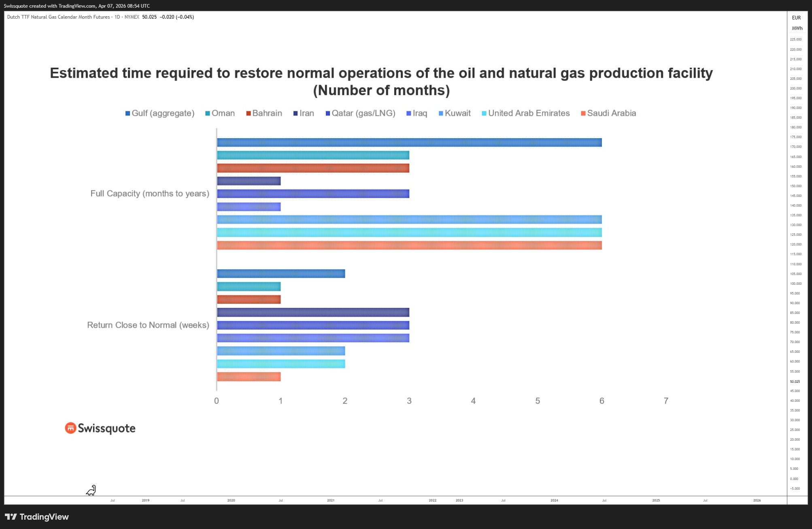
Task: Select the Kuwait legend label
Action: 458,113
